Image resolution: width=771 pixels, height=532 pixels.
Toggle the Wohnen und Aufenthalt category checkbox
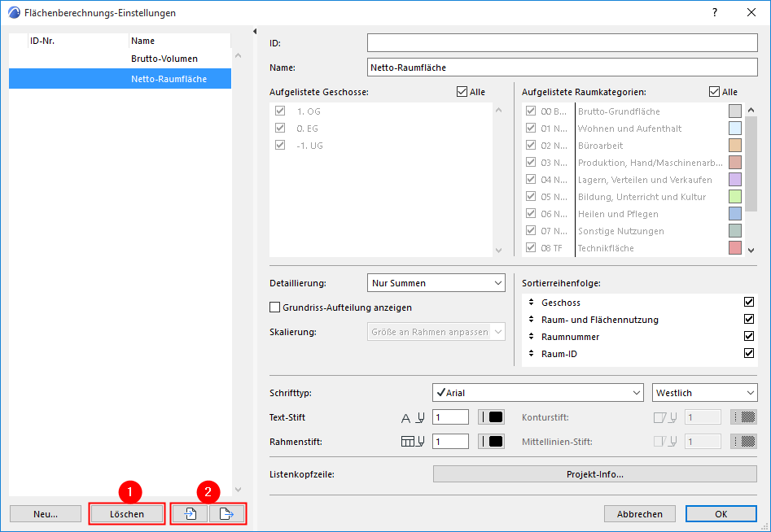531,129
